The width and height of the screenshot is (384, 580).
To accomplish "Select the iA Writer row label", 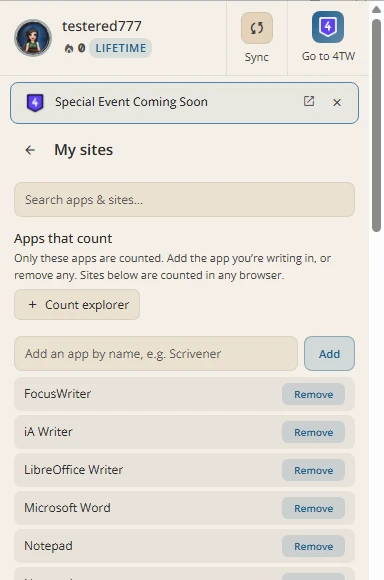I will tap(48, 432).
